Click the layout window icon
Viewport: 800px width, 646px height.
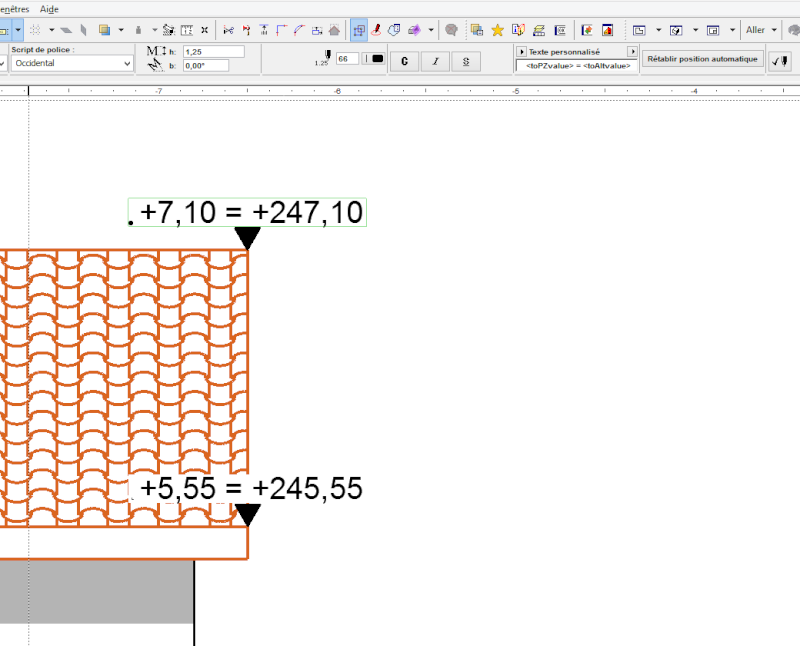pos(713,30)
